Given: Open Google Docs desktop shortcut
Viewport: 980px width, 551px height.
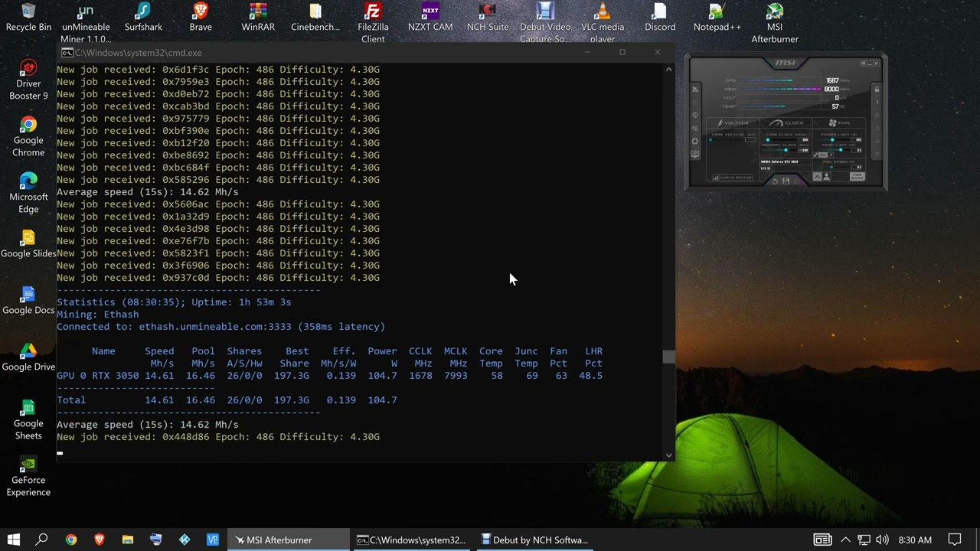Looking at the screenshot, I should [x=28, y=301].
